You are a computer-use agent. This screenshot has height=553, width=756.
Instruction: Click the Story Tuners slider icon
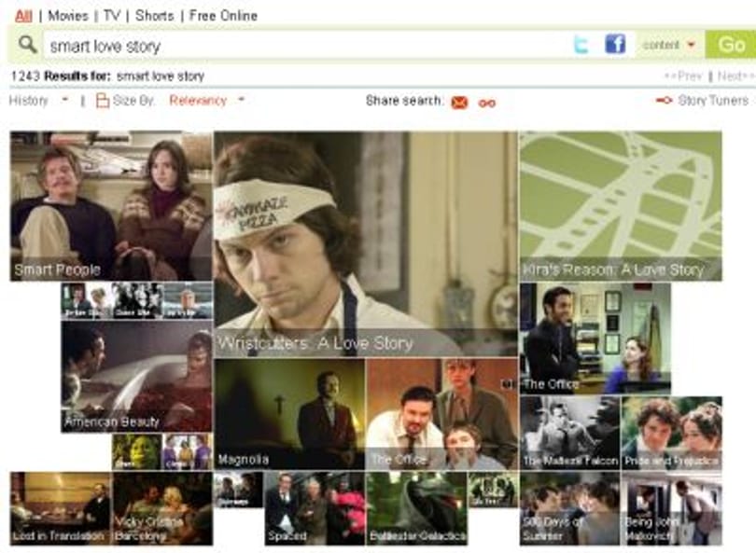pos(665,100)
